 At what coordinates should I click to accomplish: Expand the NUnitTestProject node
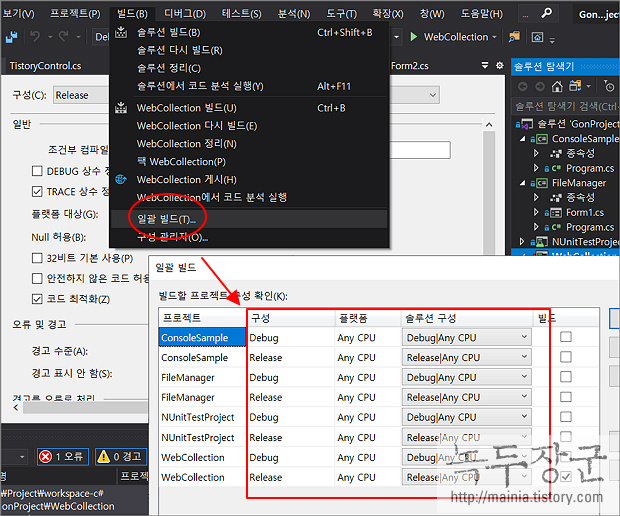coord(522,241)
